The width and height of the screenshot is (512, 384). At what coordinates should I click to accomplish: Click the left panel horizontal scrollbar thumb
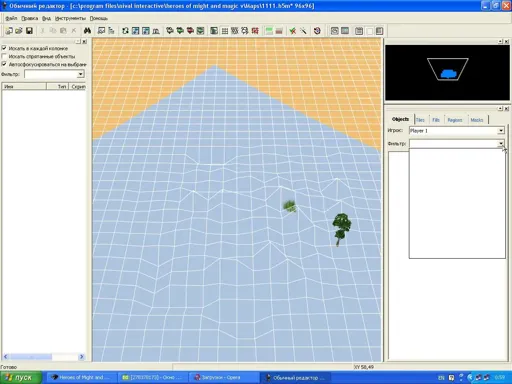click(30, 357)
